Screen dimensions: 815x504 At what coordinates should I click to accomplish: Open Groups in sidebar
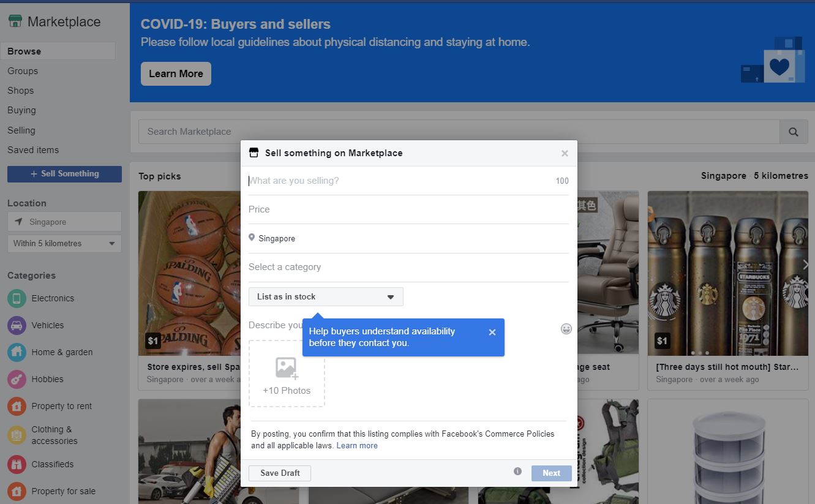(x=23, y=71)
